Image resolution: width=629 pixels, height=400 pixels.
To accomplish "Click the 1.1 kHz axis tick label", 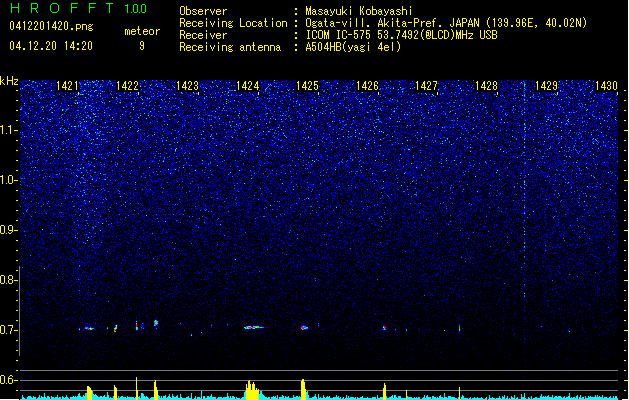I will 9,130.
